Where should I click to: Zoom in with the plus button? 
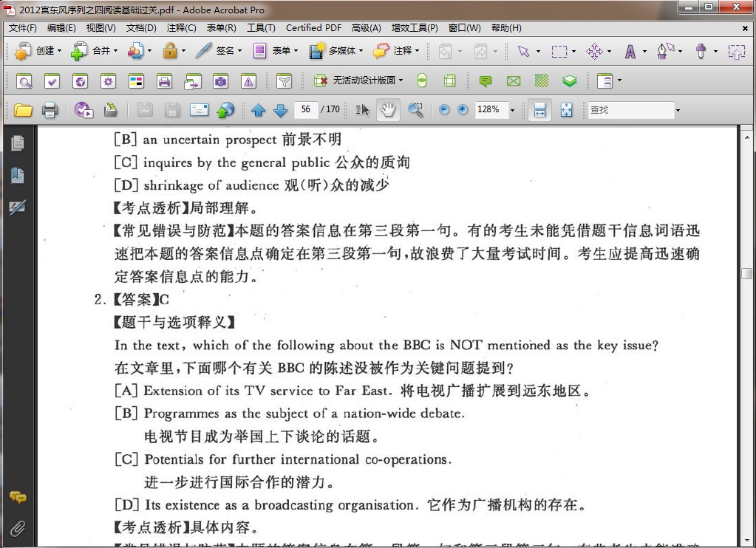(x=463, y=110)
